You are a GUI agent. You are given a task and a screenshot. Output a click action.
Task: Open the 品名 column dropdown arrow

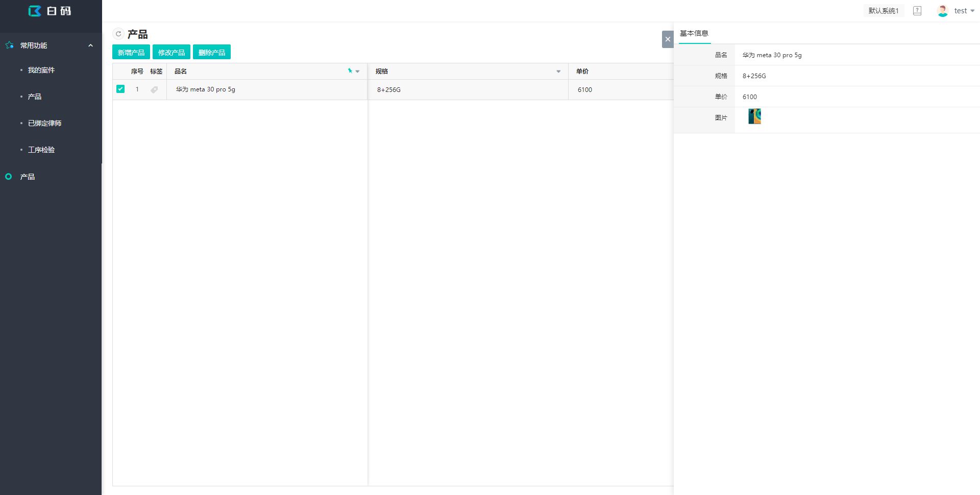[x=358, y=72]
